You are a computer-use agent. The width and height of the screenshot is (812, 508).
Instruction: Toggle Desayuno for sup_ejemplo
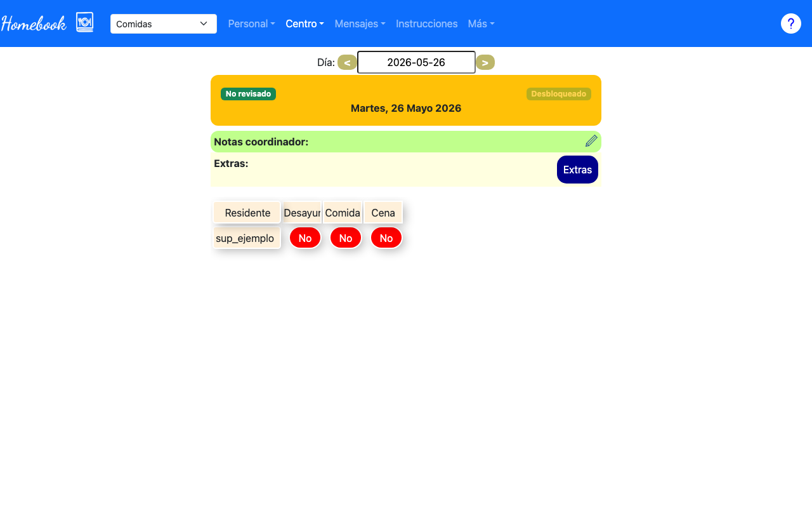(x=305, y=238)
